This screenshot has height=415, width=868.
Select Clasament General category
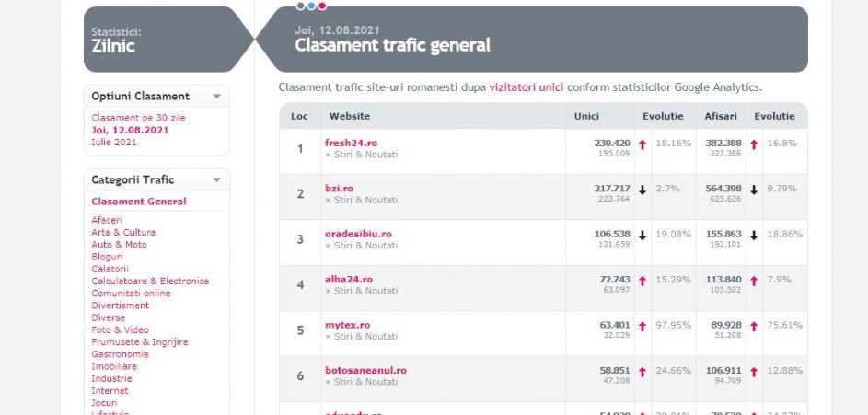pyautogui.click(x=139, y=202)
